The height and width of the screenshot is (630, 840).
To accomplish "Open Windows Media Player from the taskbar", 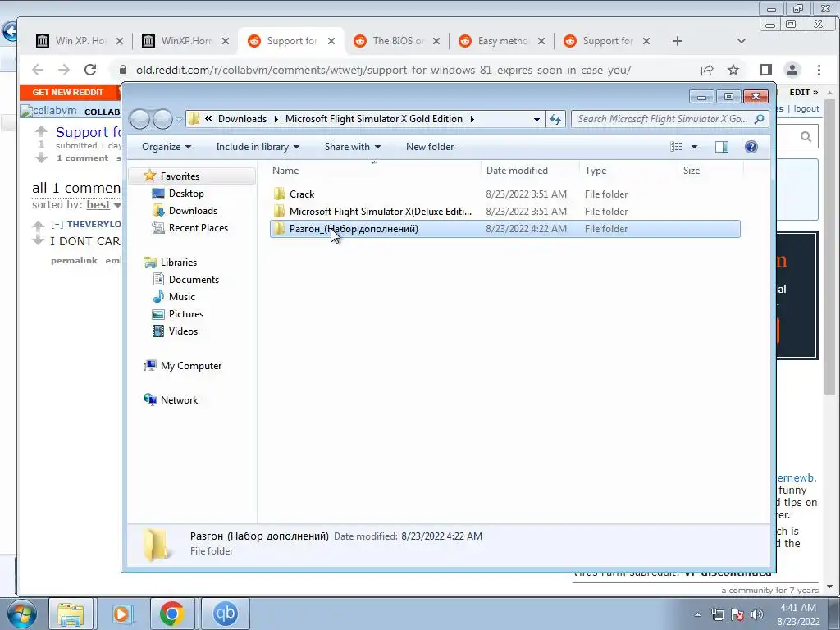I will tap(121, 614).
